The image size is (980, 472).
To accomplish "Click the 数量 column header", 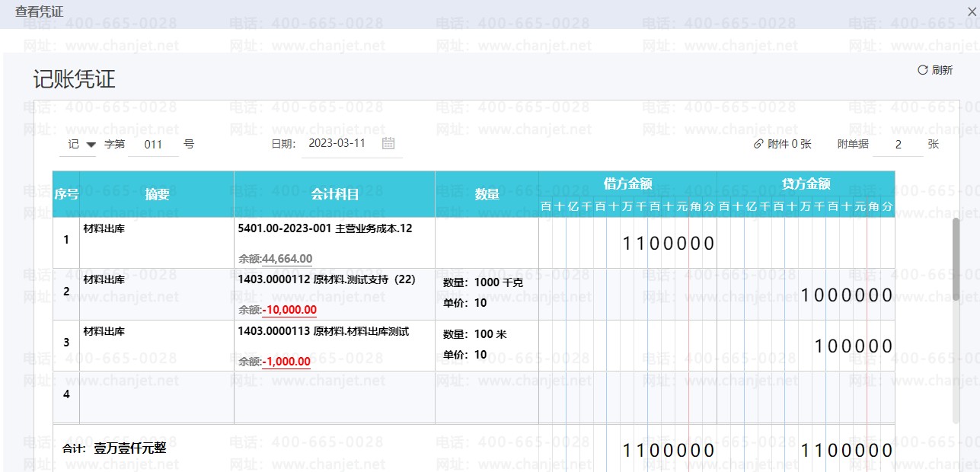I will point(487,194).
